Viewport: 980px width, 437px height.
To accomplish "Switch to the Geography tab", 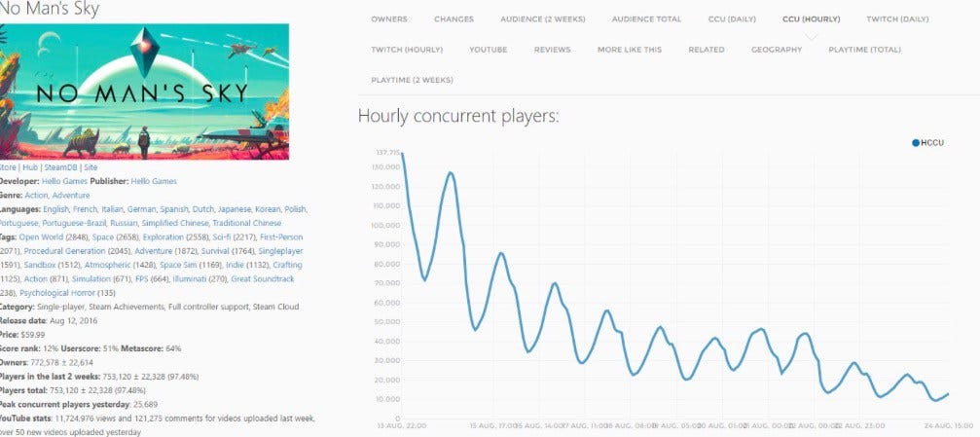I will [x=777, y=50].
